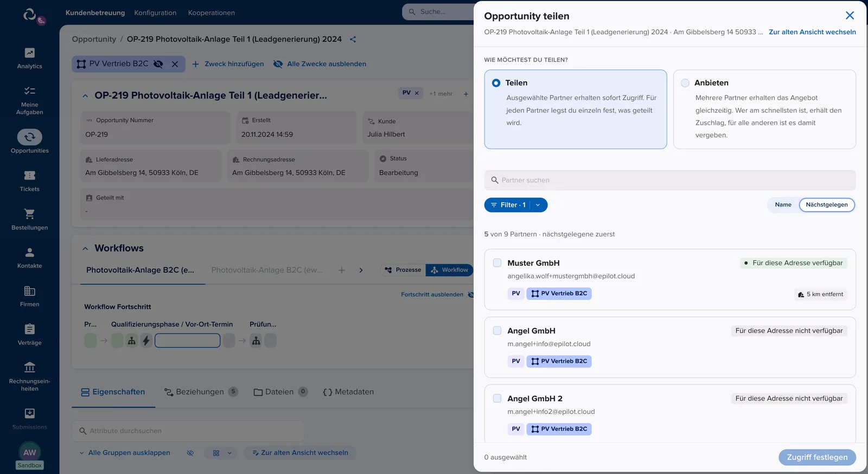Open the Filter dropdown arrow
The height and width of the screenshot is (474, 868).
pos(538,205)
